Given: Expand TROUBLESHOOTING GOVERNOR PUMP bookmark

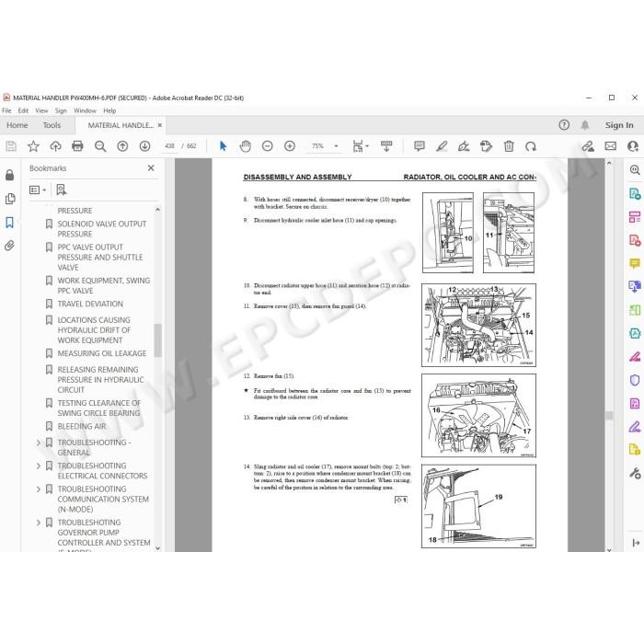Looking at the screenshot, I should coord(39,523).
